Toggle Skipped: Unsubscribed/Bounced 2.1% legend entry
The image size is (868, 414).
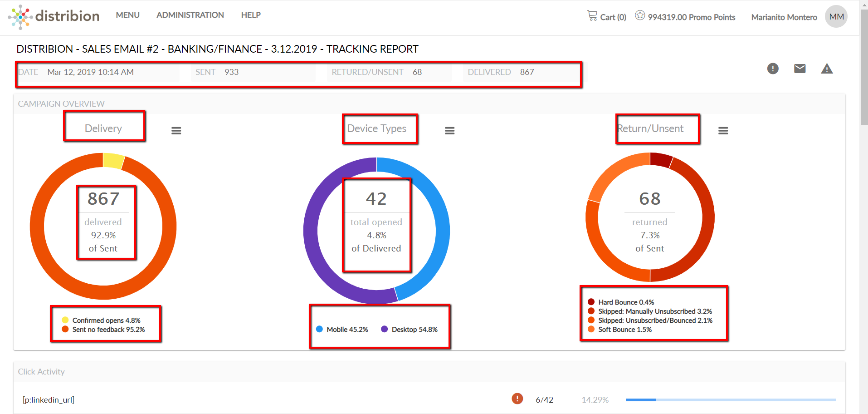[650, 320]
